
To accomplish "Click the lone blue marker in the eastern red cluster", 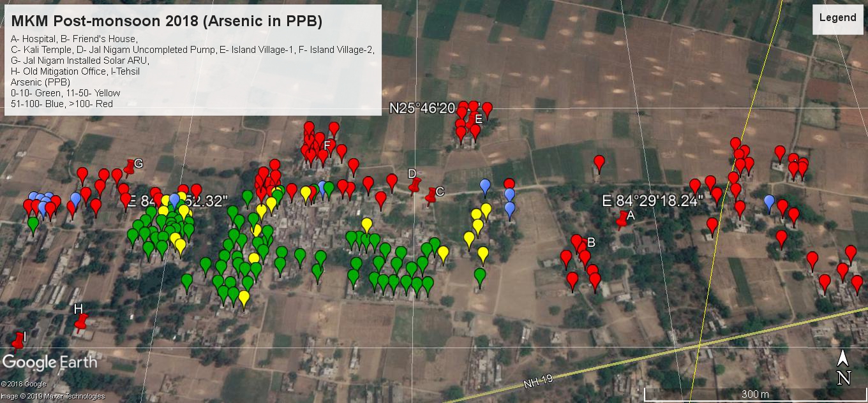I will (769, 202).
